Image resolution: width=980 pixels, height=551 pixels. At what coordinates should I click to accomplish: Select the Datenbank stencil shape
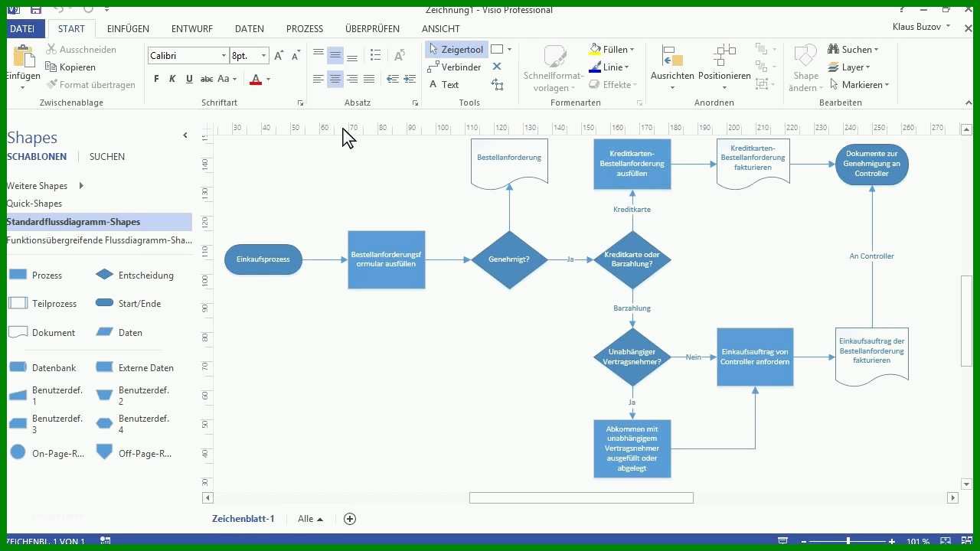coord(42,368)
